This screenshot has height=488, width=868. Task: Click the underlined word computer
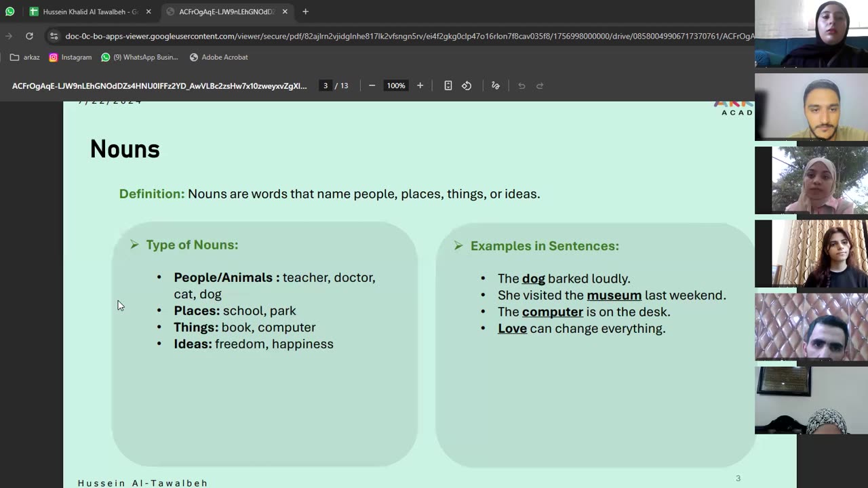point(553,312)
